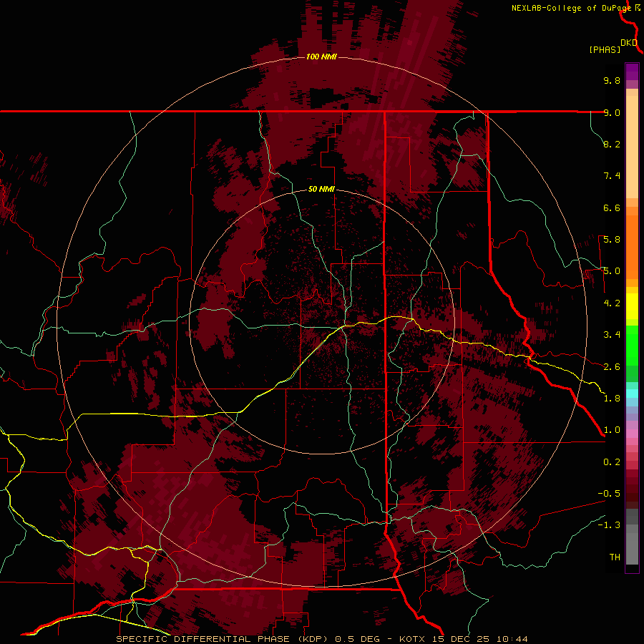The image size is (644, 644).
Task: Click the SPECIFIC DIFFERENTIAL PHASE (KDP) product title
Action: (222, 639)
